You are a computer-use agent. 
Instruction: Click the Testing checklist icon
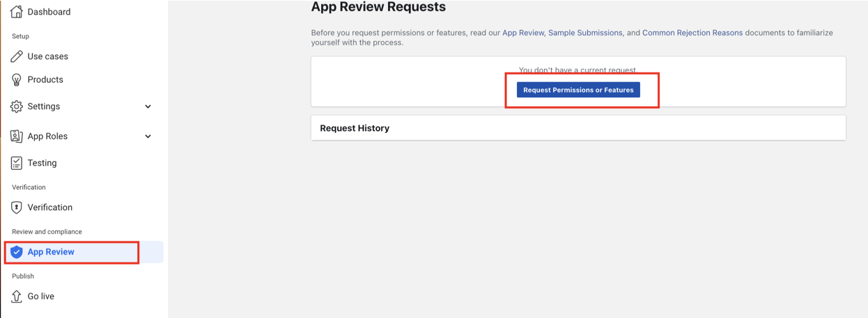17,163
